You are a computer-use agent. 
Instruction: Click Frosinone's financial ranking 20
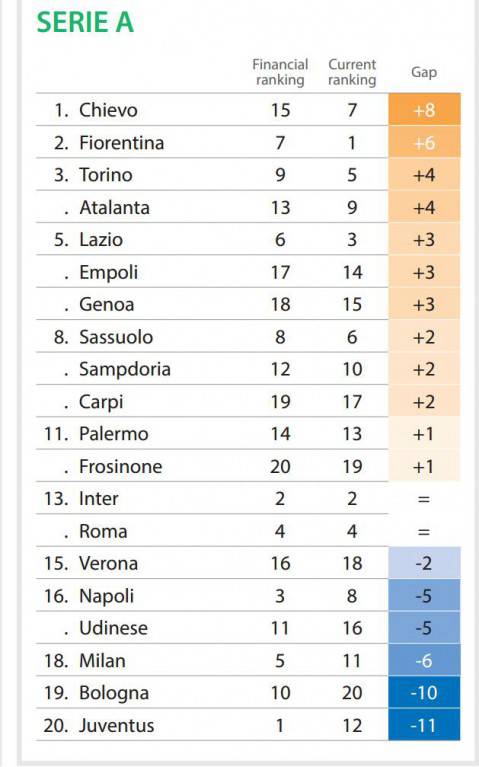[x=280, y=466]
